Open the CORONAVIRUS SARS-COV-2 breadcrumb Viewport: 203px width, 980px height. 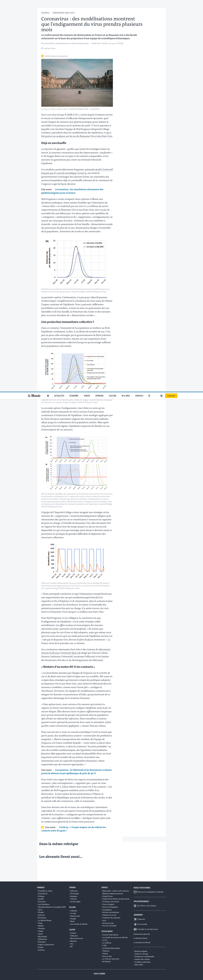pos(64,13)
